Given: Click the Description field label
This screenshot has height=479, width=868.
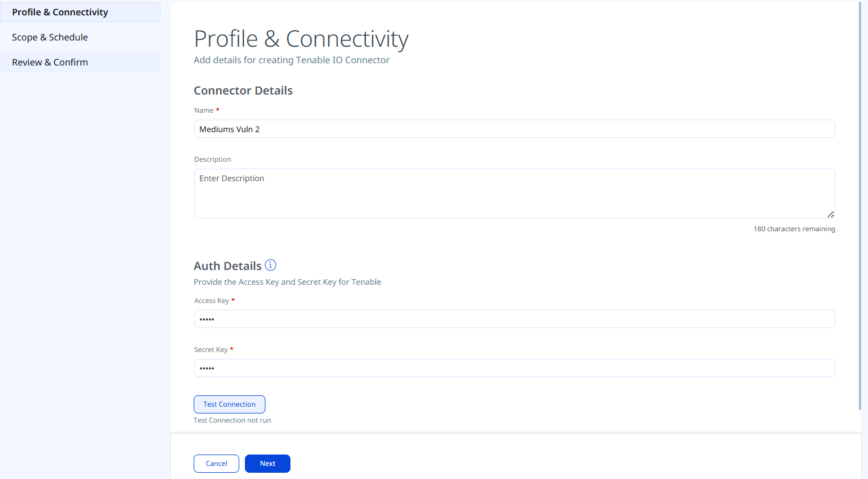Looking at the screenshot, I should [x=212, y=159].
